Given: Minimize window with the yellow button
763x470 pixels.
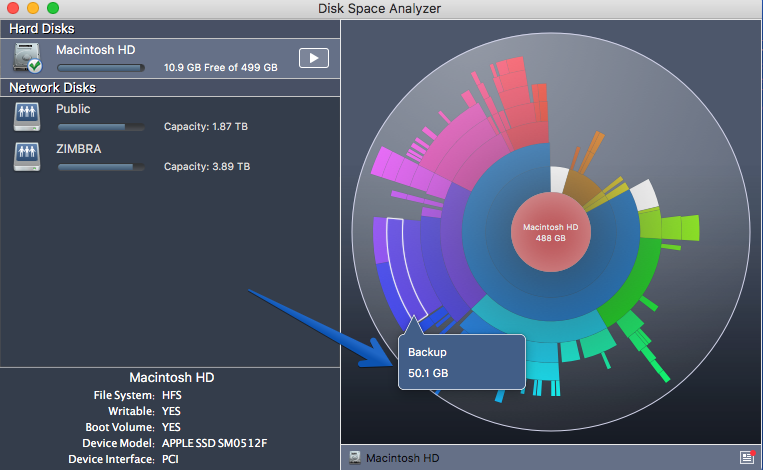Looking at the screenshot, I should (33, 8).
